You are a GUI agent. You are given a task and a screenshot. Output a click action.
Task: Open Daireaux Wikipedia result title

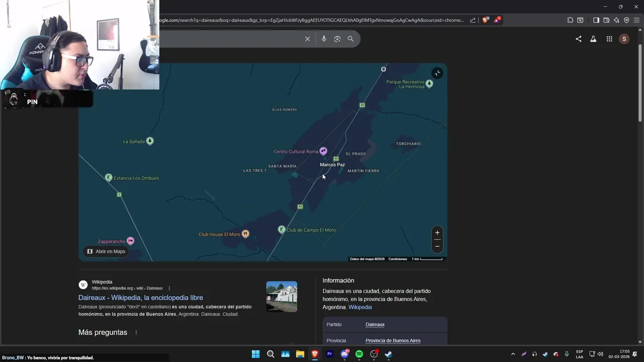[141, 298]
